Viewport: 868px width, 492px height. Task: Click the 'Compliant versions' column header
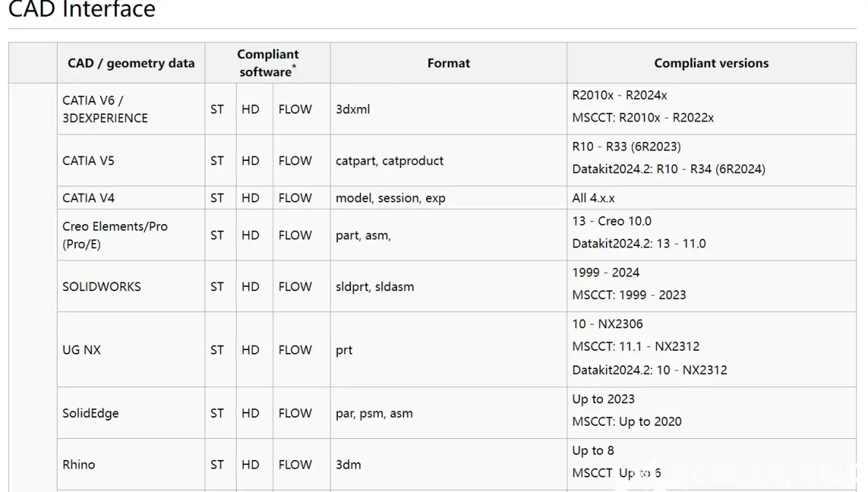coord(711,63)
